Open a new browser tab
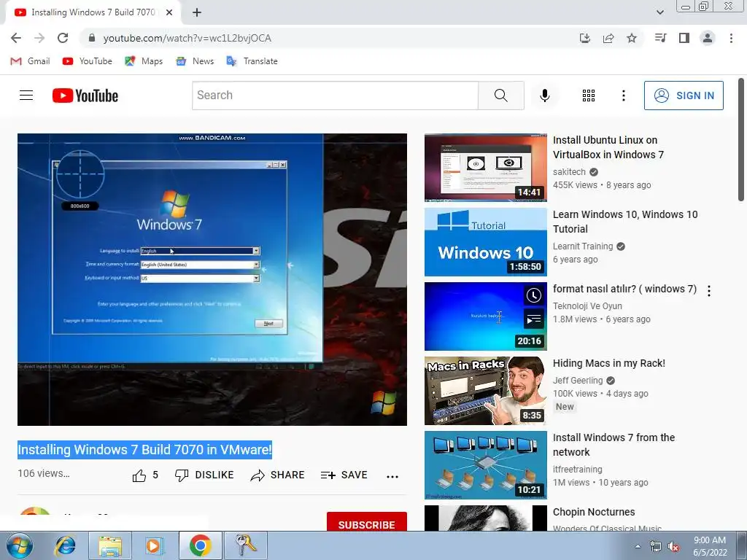Viewport: 747px width, 560px height. 197,12
